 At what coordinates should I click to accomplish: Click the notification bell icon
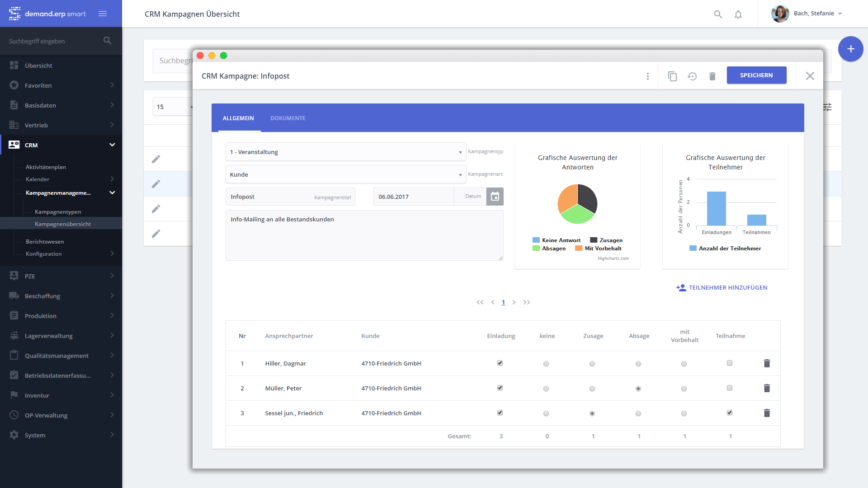[738, 14]
